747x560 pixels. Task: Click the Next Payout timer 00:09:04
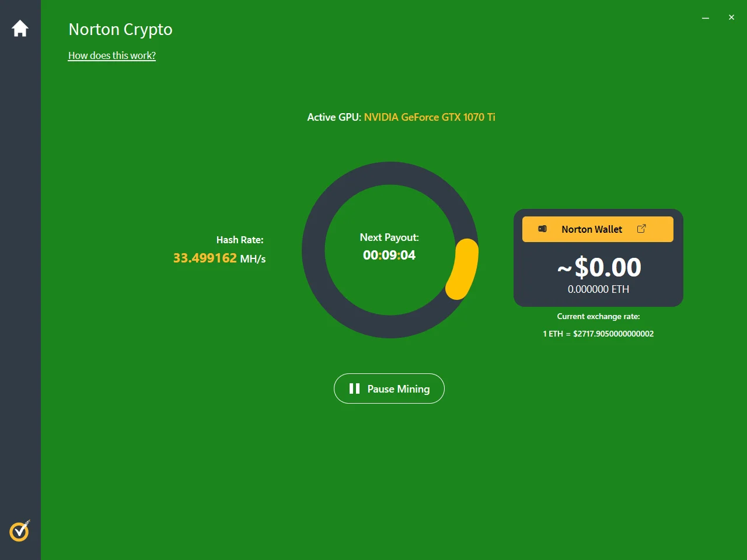tap(389, 255)
